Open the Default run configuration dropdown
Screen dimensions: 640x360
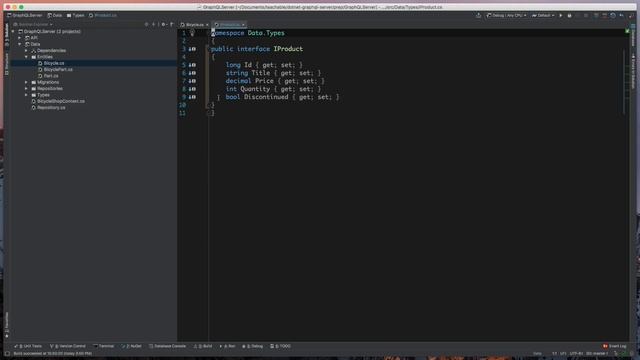[543, 16]
